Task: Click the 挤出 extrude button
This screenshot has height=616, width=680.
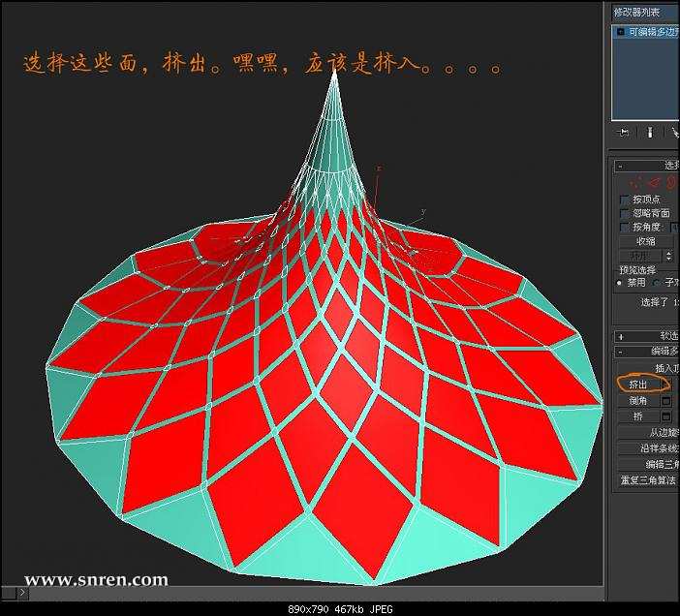Action: pyautogui.click(x=638, y=385)
